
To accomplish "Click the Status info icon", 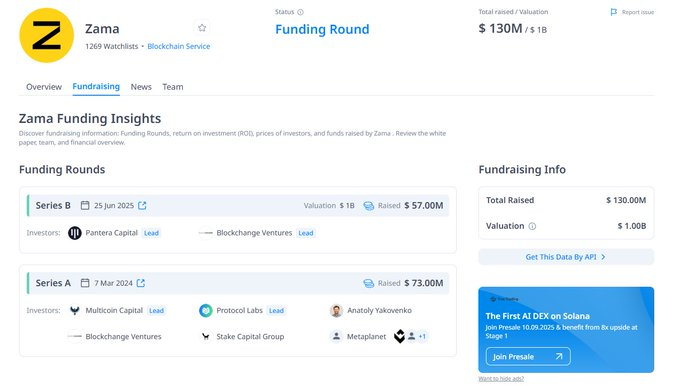I will coord(301,12).
